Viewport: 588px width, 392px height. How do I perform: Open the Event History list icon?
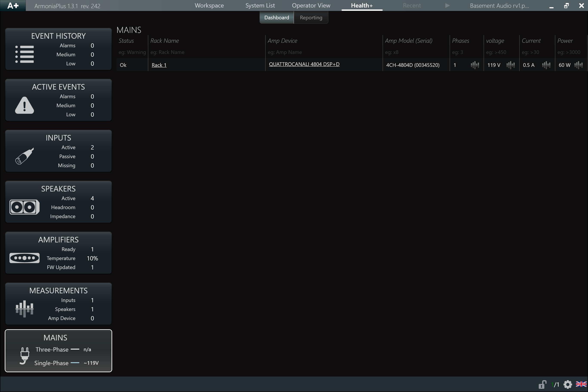click(x=24, y=54)
